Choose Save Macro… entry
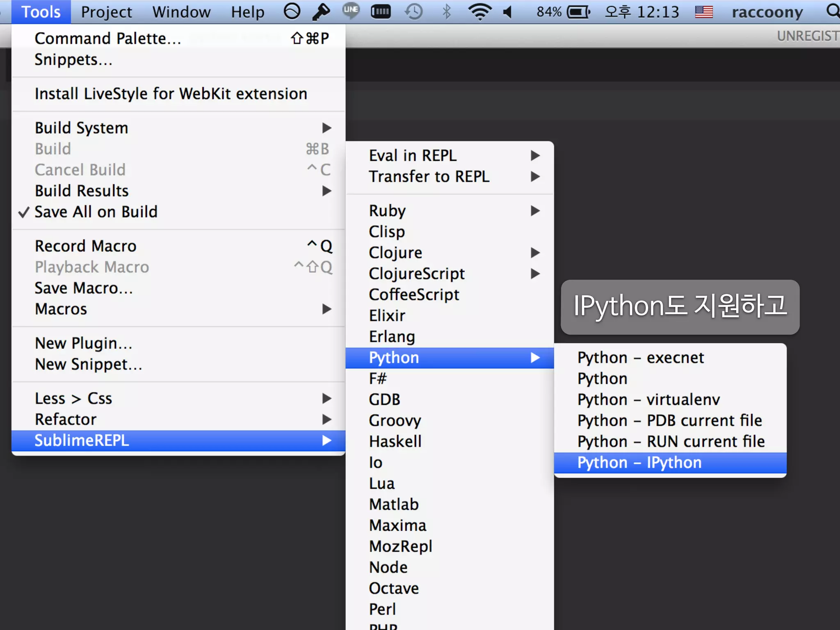The image size is (840, 630). 178,288
